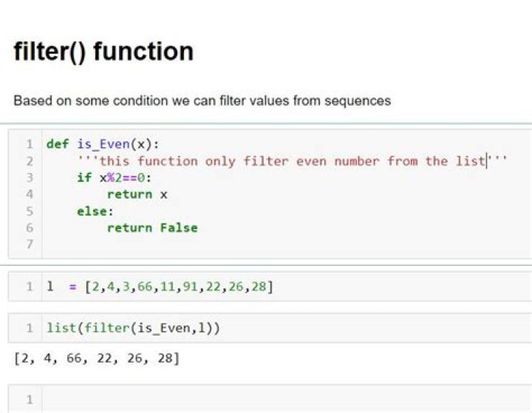The height and width of the screenshot is (413, 532).
Task: Click the "return False" line
Action: click(152, 228)
